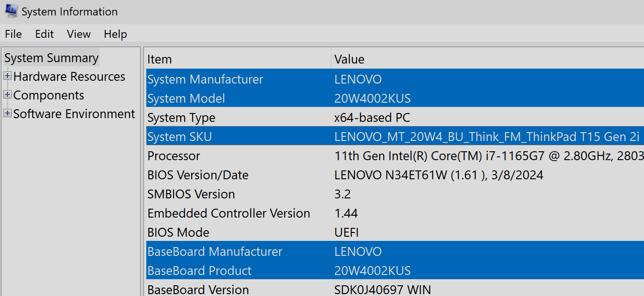Expand the Software Environment tree node
This screenshot has width=644, height=296.
pyautogui.click(x=7, y=113)
